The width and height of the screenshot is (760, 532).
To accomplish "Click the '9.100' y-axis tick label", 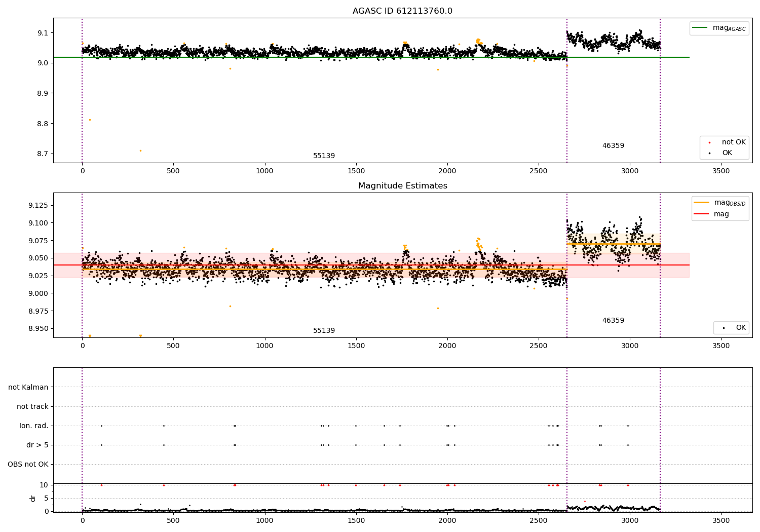I will (x=39, y=223).
